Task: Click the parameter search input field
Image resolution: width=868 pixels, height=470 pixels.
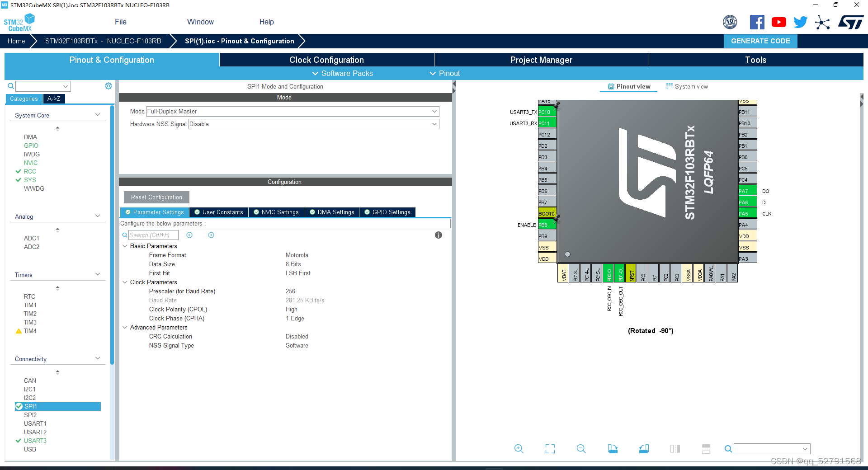Action: pyautogui.click(x=153, y=235)
